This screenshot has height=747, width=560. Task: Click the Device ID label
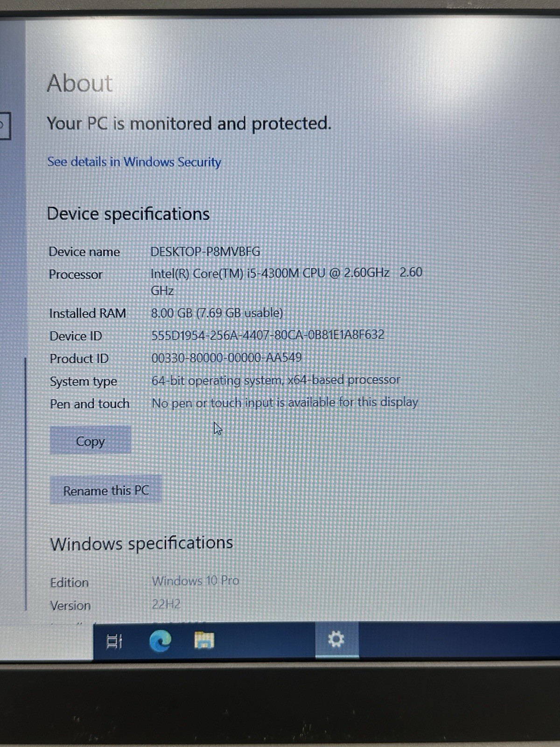[x=76, y=336]
